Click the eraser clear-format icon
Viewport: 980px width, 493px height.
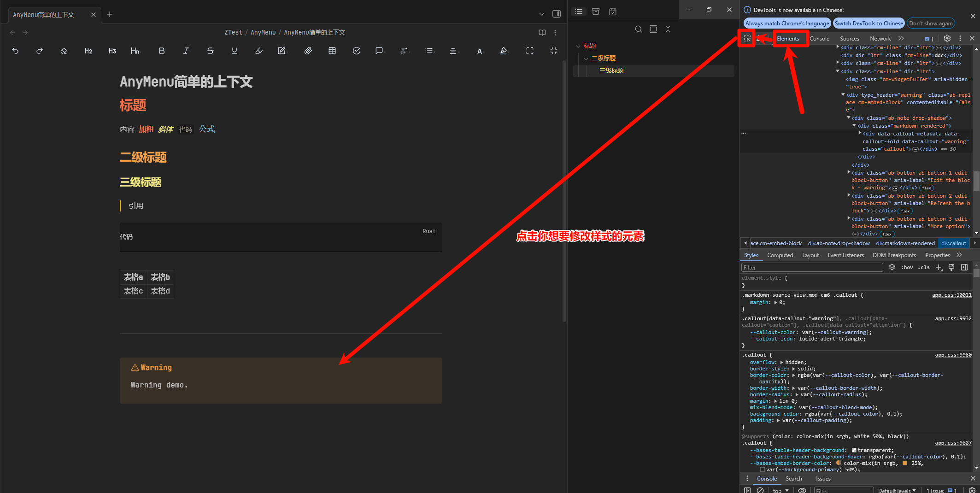(x=64, y=51)
